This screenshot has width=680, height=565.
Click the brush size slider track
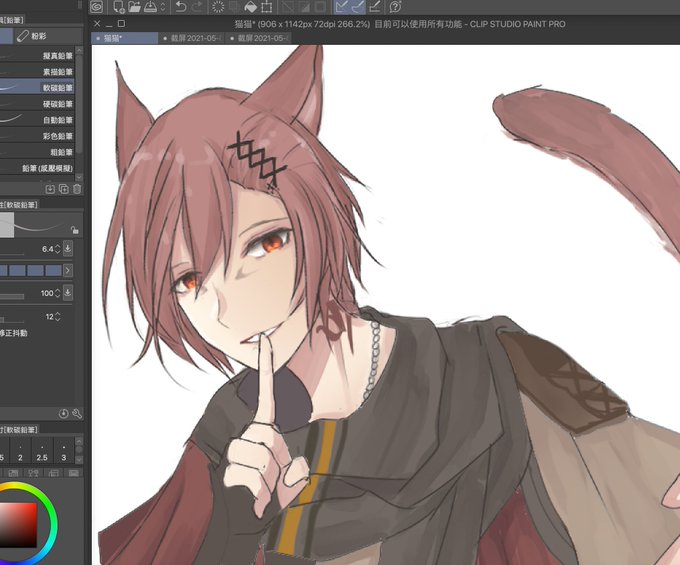[12, 255]
